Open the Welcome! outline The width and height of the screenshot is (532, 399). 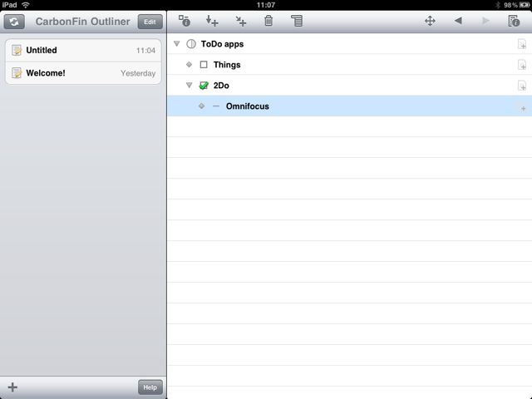83,73
